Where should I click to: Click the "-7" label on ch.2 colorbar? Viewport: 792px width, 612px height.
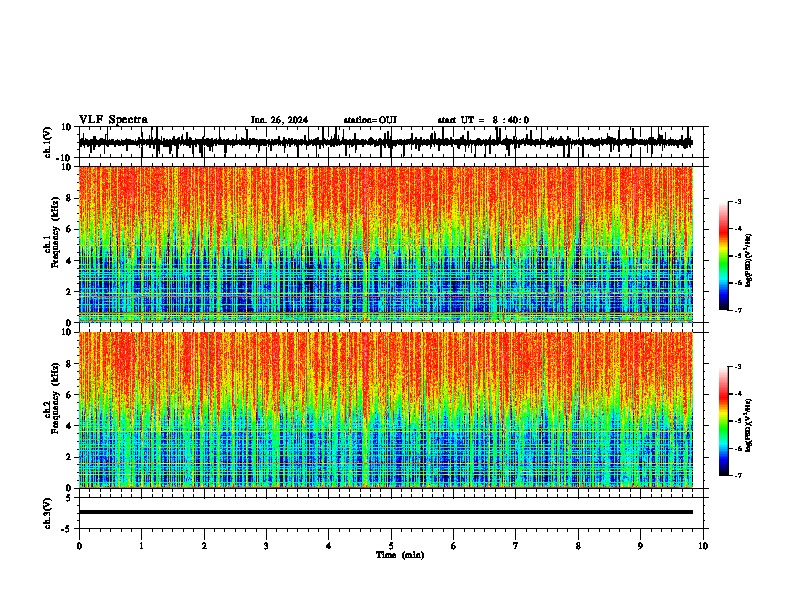coord(738,476)
